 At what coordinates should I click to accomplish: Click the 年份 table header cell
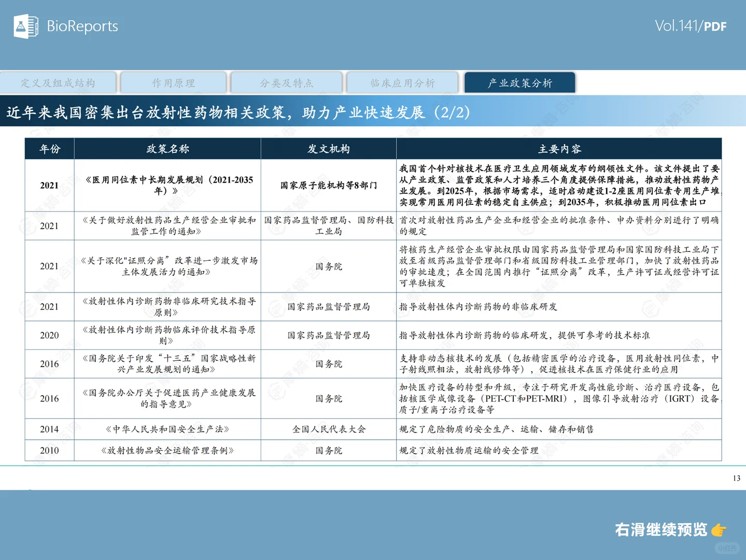click(x=49, y=149)
